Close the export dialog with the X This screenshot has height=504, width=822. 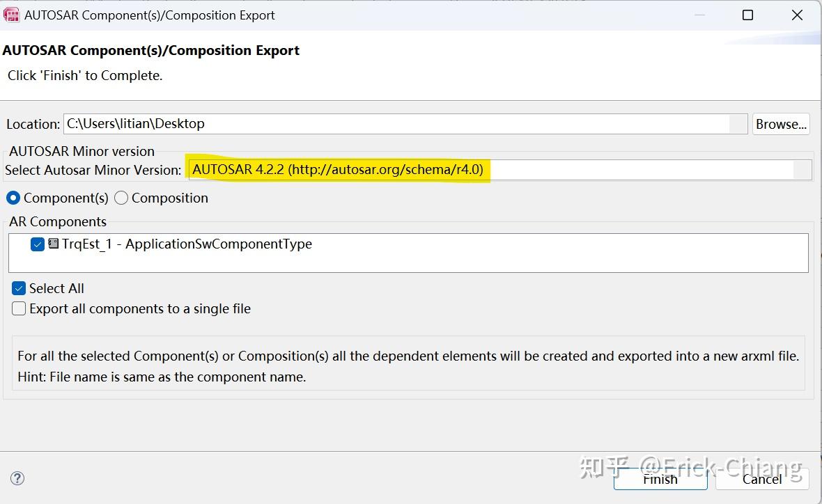[798, 15]
